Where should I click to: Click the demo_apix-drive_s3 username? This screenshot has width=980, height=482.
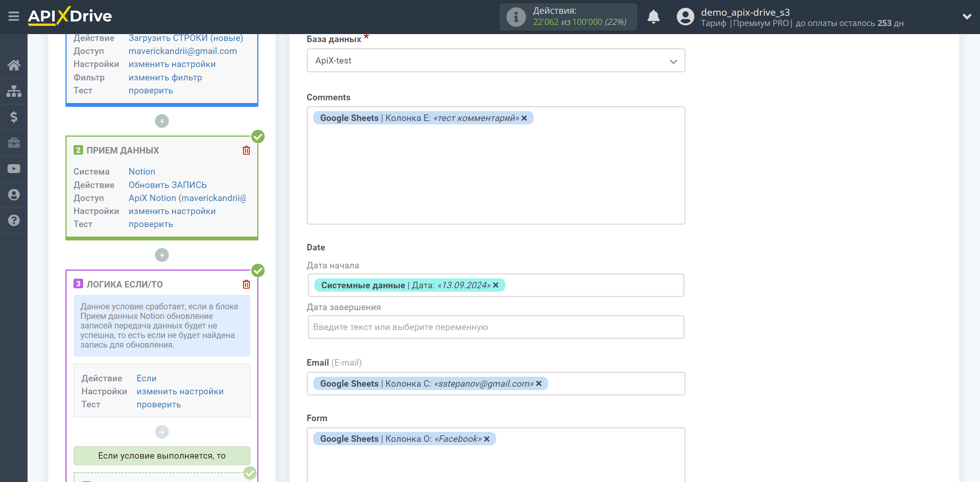[745, 12]
